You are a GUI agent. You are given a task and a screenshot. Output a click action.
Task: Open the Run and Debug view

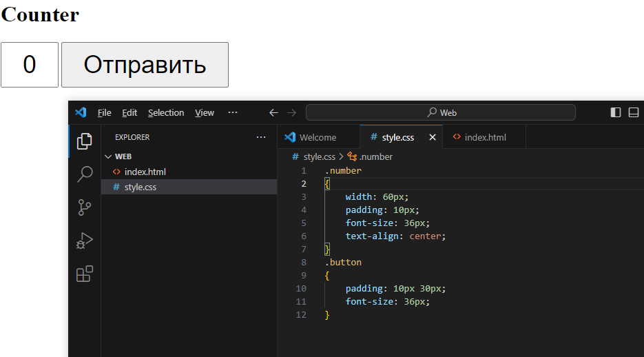coord(85,241)
